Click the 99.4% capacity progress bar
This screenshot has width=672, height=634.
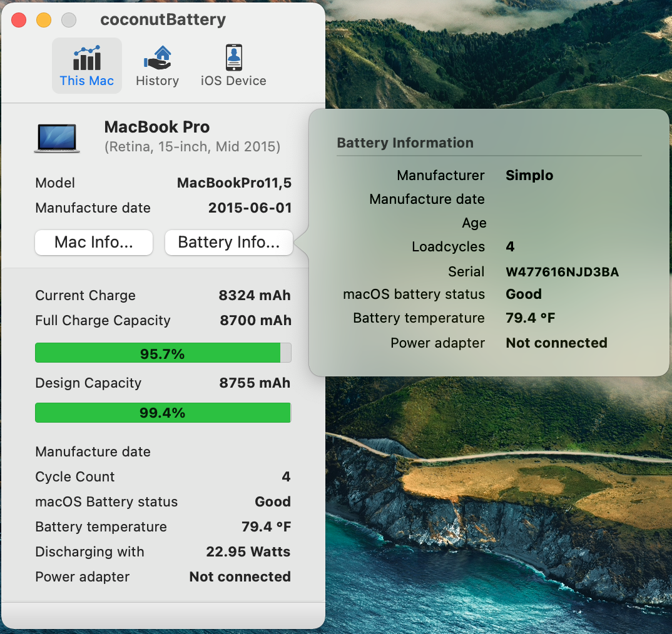163,413
